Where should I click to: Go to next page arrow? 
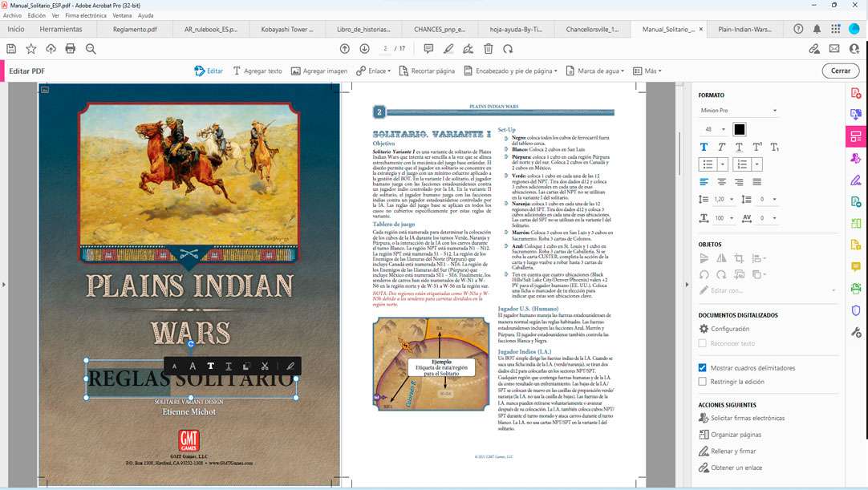[364, 49]
